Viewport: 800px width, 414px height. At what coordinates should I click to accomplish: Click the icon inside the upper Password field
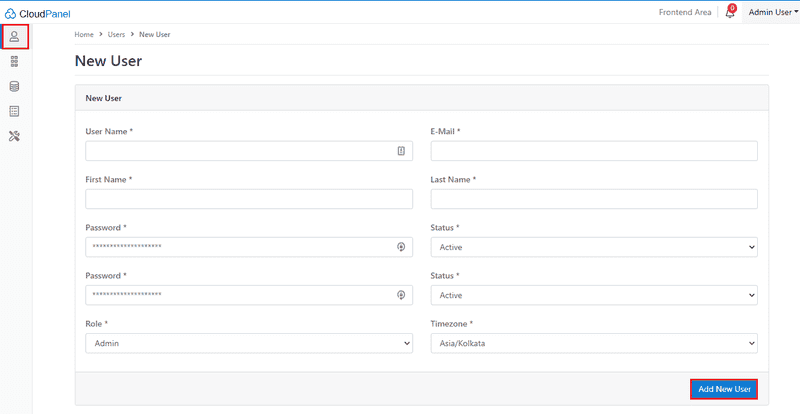[x=401, y=247]
